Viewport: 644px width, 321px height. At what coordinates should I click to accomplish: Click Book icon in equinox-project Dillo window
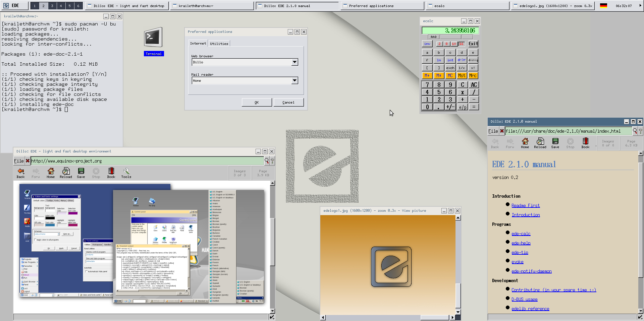111,173
